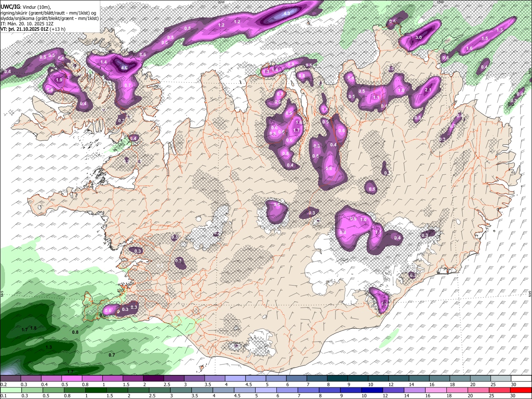Click the bright pink swatch between 0.5 and 0.8

pos(71,379)
